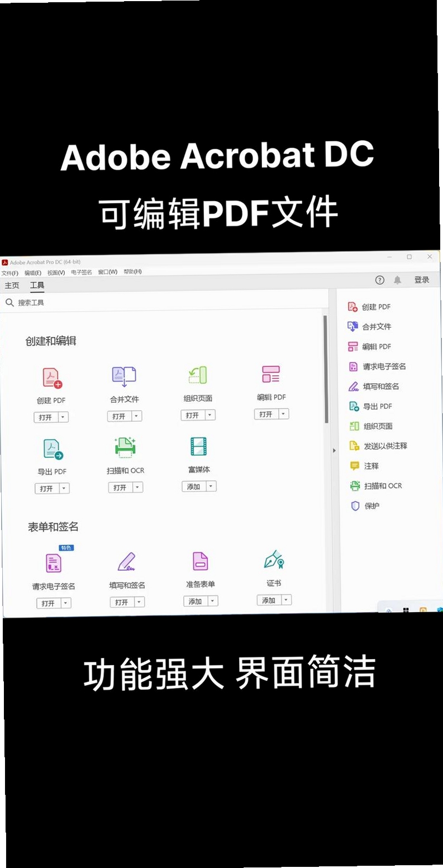Click the tools list vertical scrollbar

coord(325,369)
